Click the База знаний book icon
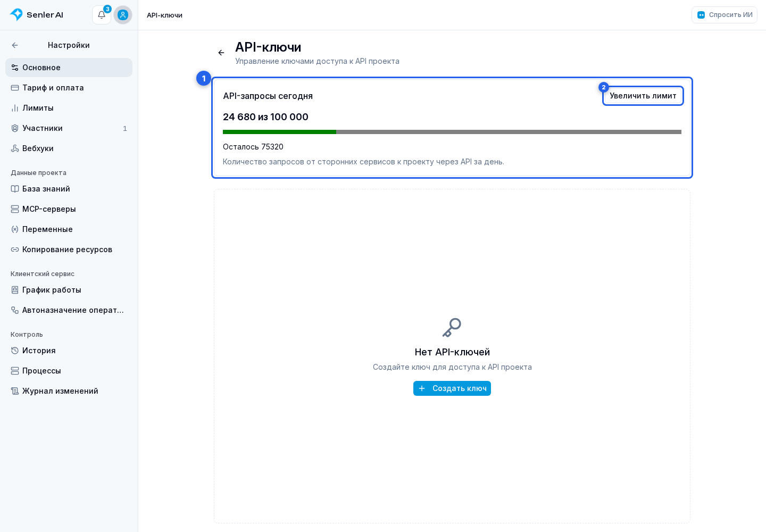 (15, 189)
